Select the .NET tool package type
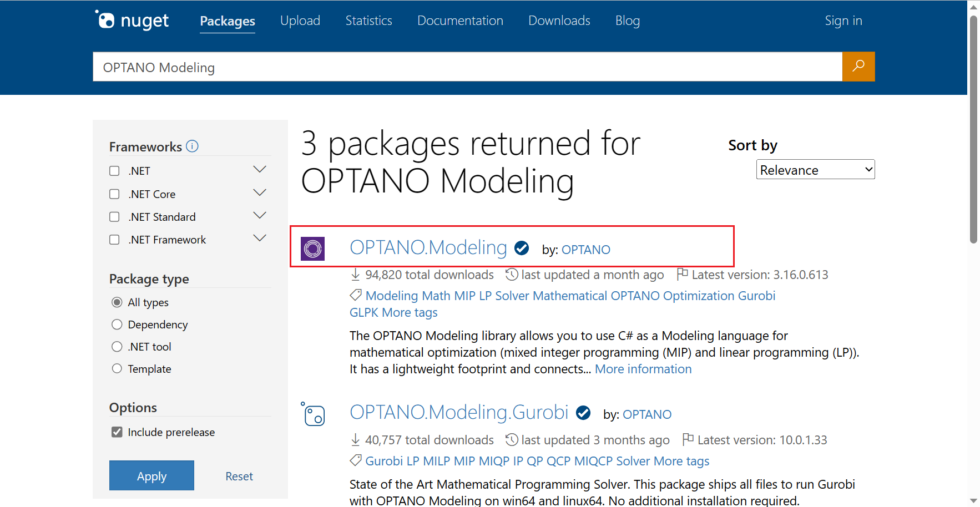Screen dimensions: 980x507 click(117, 347)
